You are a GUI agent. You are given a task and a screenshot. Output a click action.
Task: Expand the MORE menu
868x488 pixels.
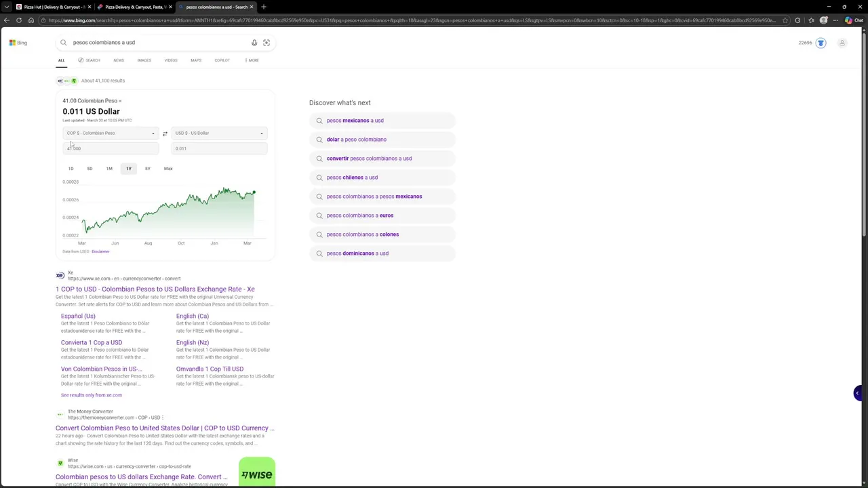(x=252, y=60)
